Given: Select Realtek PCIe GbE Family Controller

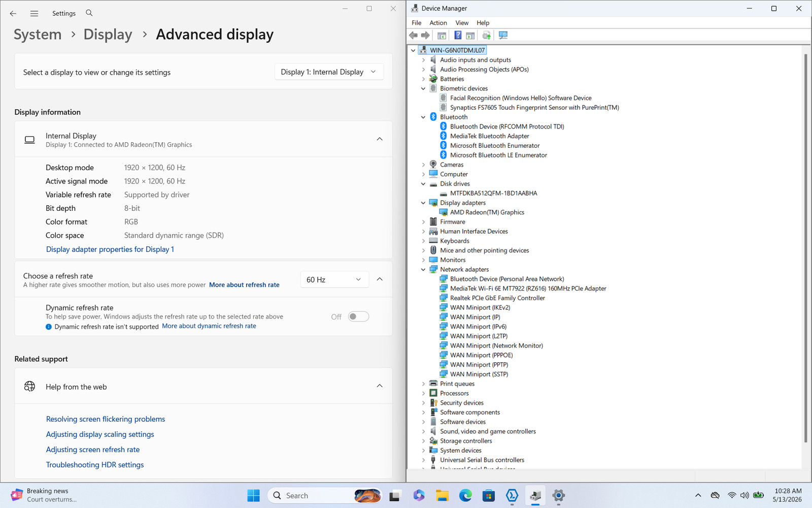Looking at the screenshot, I should pyautogui.click(x=497, y=298).
